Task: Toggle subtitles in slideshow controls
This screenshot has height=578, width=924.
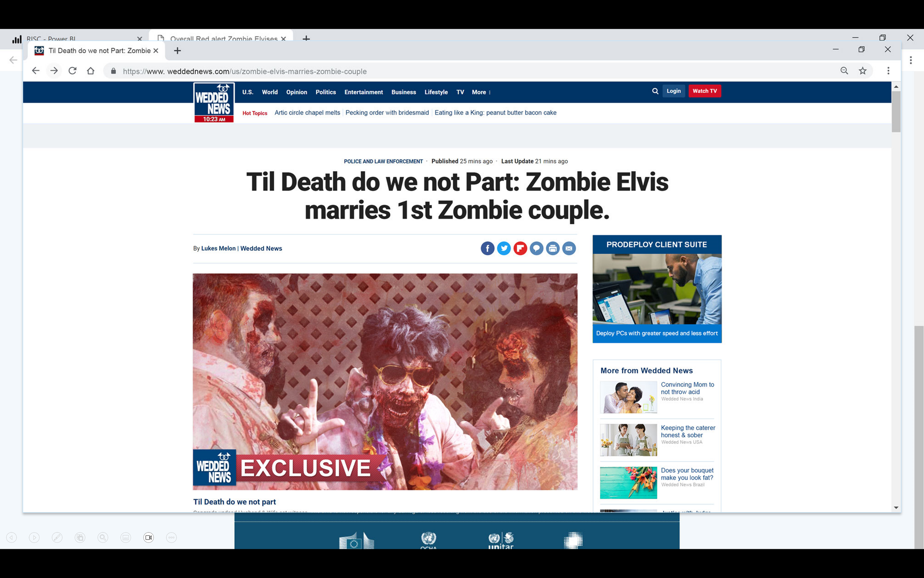Action: click(126, 537)
